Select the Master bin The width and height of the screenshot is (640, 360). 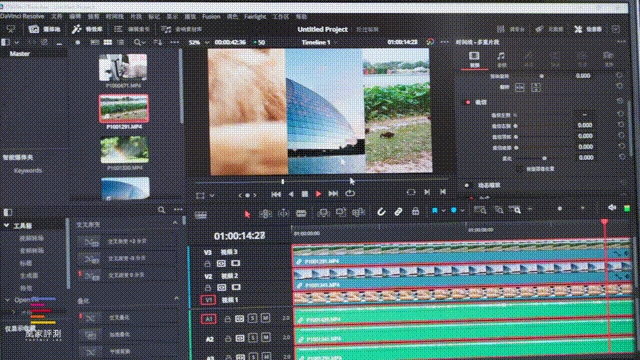pyautogui.click(x=20, y=53)
